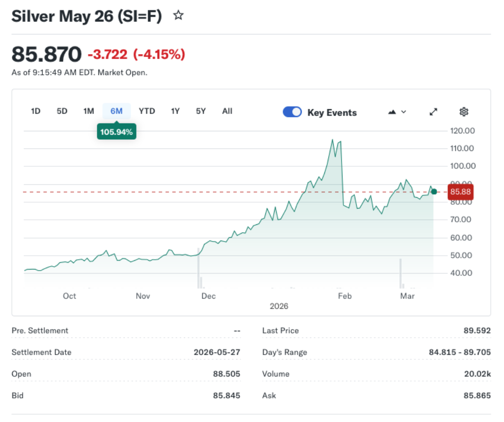This screenshot has width=504, height=422.
Task: Disable the Key Events toggle
Action: point(292,112)
